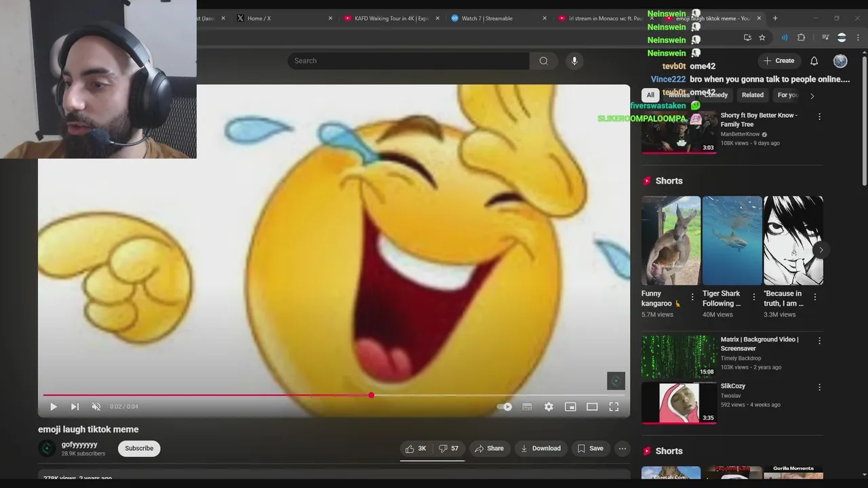The height and width of the screenshot is (488, 868).
Task: Toggle subtitles/closed captions button
Action: point(527,407)
